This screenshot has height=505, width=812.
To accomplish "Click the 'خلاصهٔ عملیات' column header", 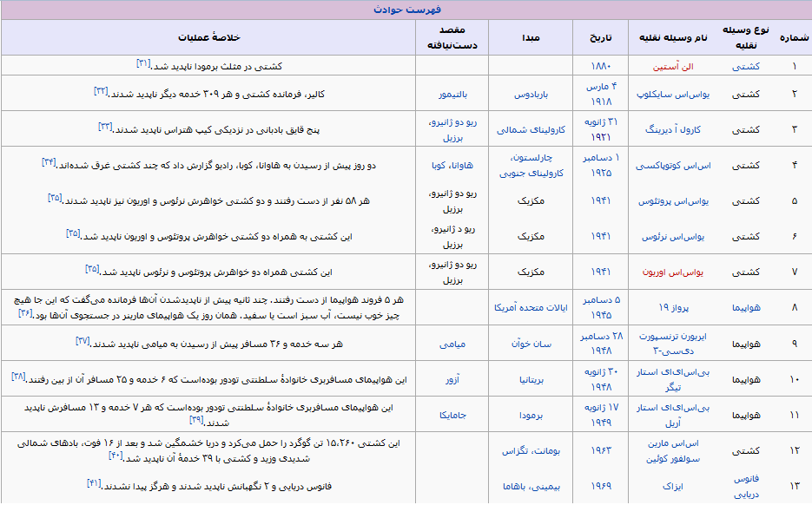I will [208, 37].
